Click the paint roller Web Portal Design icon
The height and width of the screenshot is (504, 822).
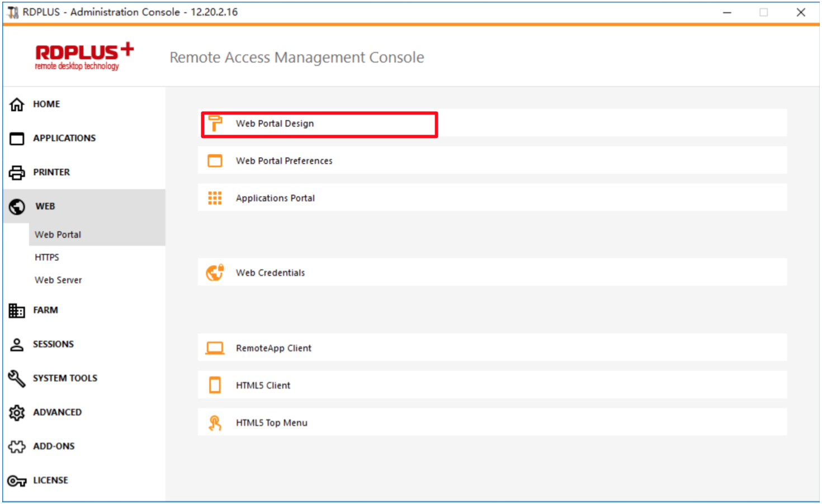click(x=215, y=123)
